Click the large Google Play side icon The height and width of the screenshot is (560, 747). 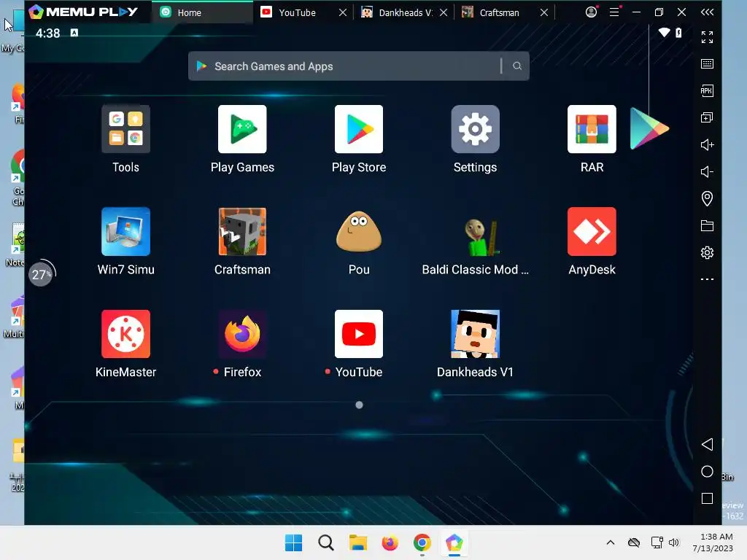[649, 128]
